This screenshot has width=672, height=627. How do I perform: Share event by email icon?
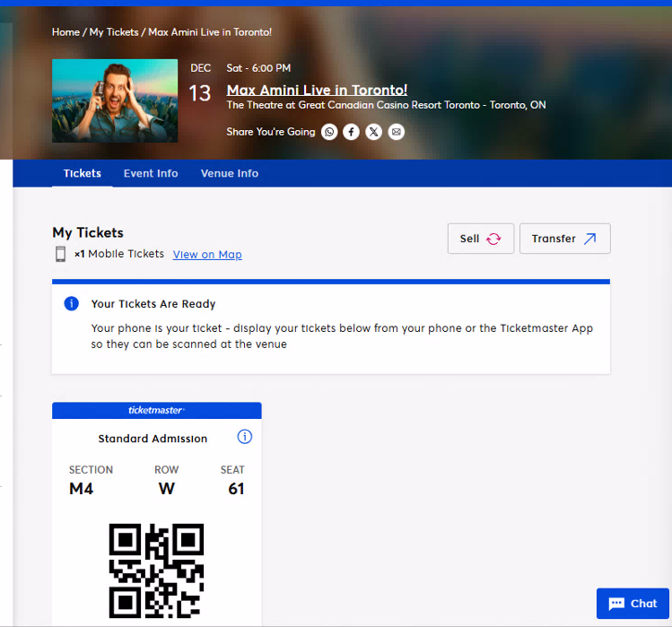click(x=397, y=132)
